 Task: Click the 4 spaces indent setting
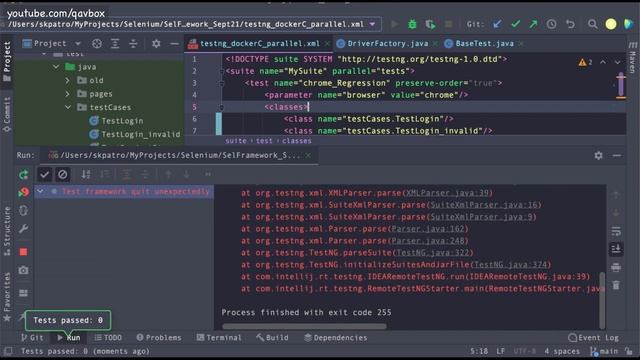tap(562, 351)
